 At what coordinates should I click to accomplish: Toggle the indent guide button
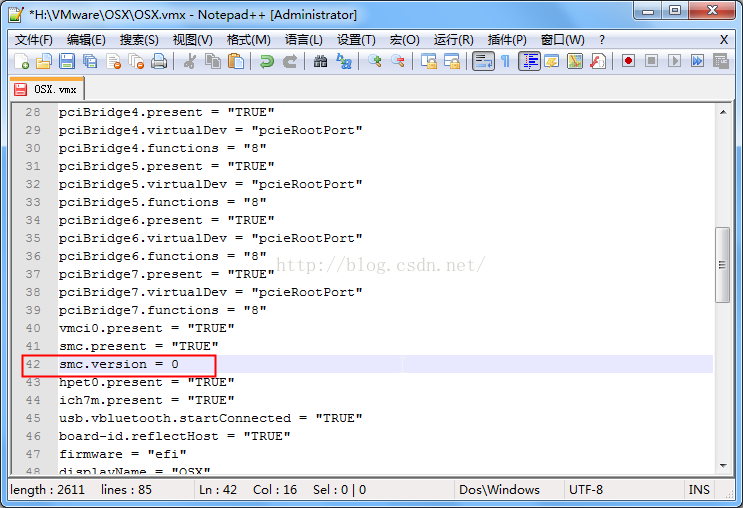point(529,62)
